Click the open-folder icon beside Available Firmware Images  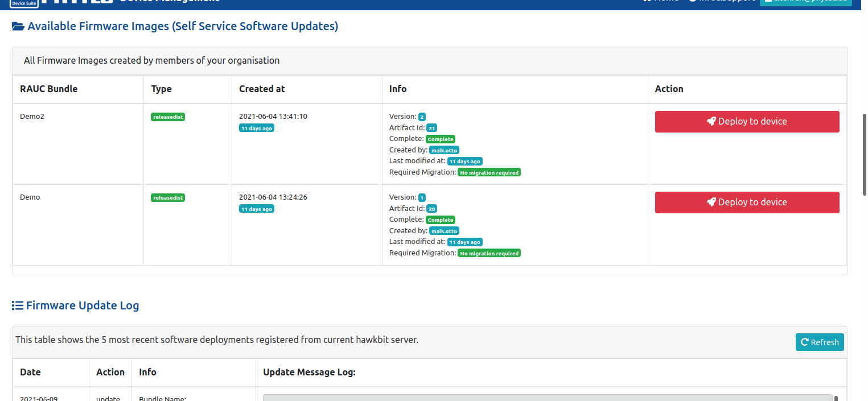point(18,26)
